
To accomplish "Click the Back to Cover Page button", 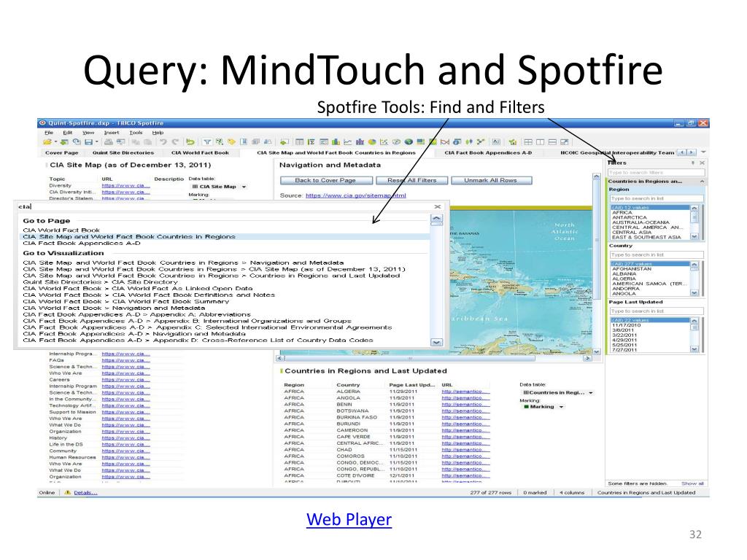I will click(325, 181).
